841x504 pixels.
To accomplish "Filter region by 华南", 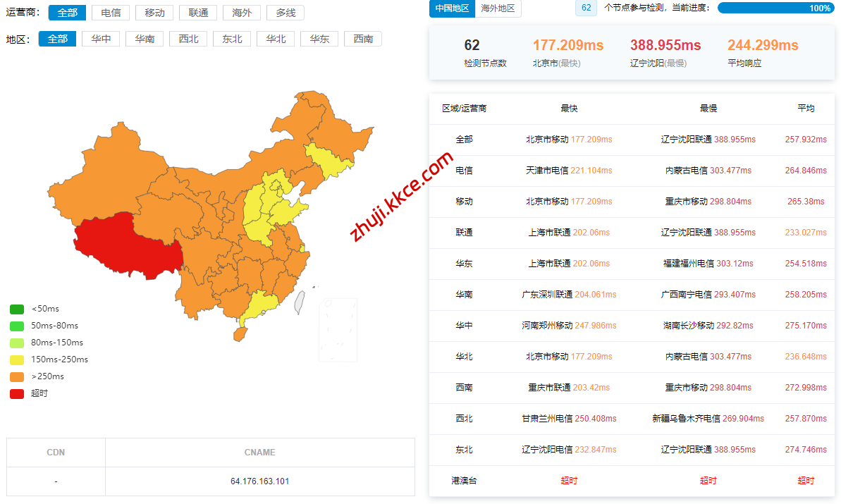I will 145,39.
